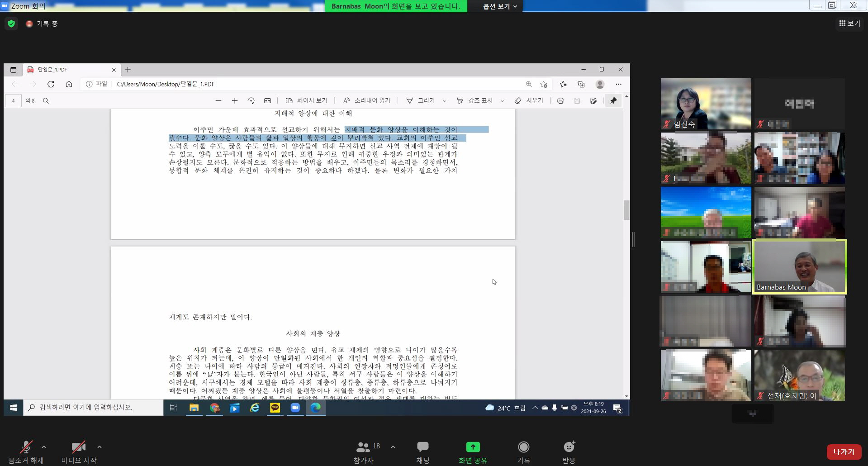Screen dimensions: 868x466
Task: Click the heading 사회의 계층 양상
Action: click(x=313, y=333)
